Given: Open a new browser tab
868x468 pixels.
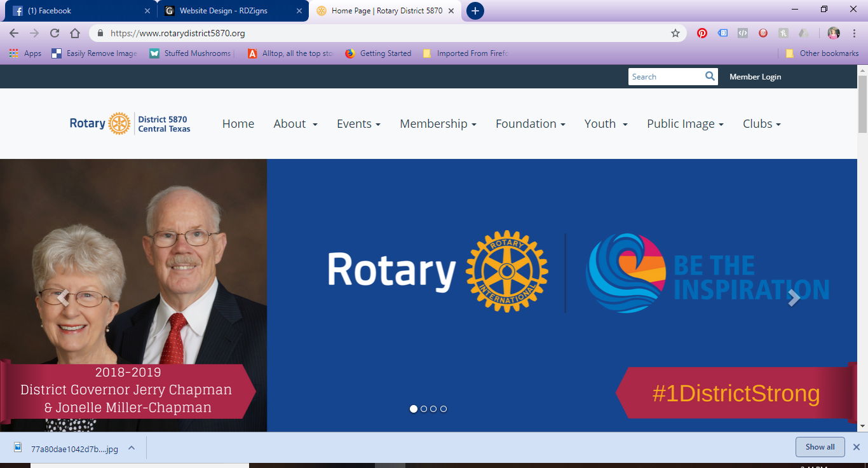Looking at the screenshot, I should [475, 11].
